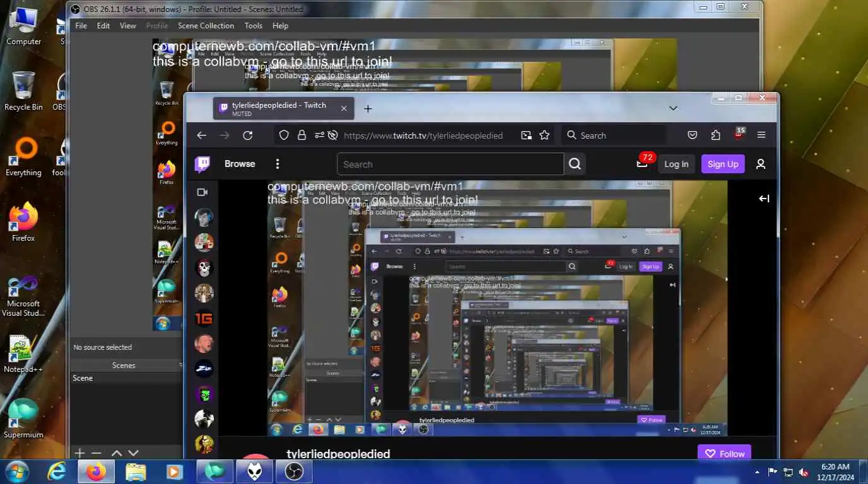868x484 pixels.
Task: Reload the Twitch page in Firefox
Action: 248,135
